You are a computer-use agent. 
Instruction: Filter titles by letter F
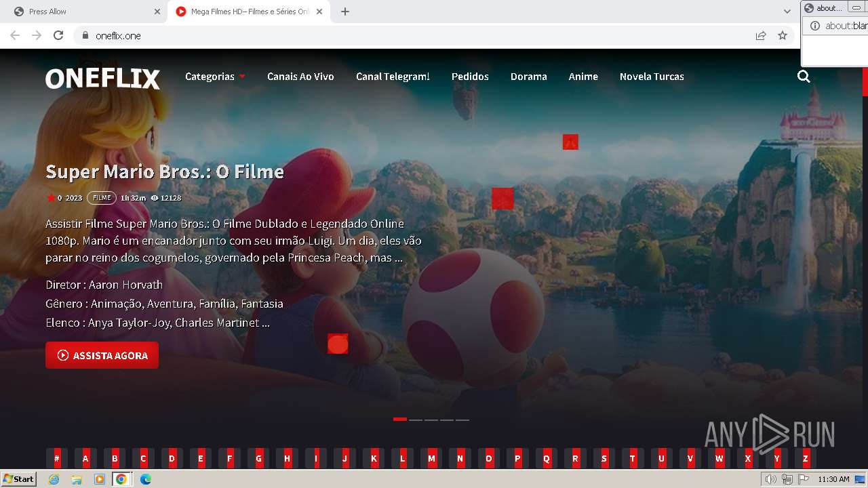pyautogui.click(x=230, y=458)
